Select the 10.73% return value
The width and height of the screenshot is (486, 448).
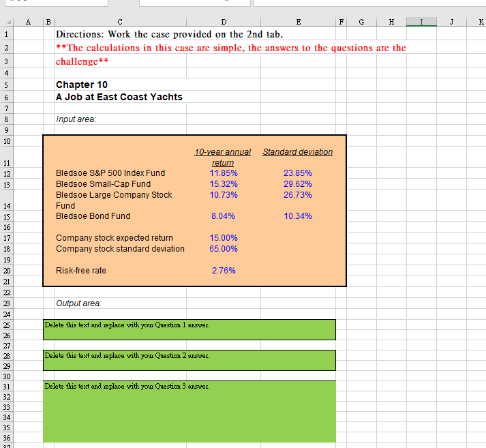[224, 195]
